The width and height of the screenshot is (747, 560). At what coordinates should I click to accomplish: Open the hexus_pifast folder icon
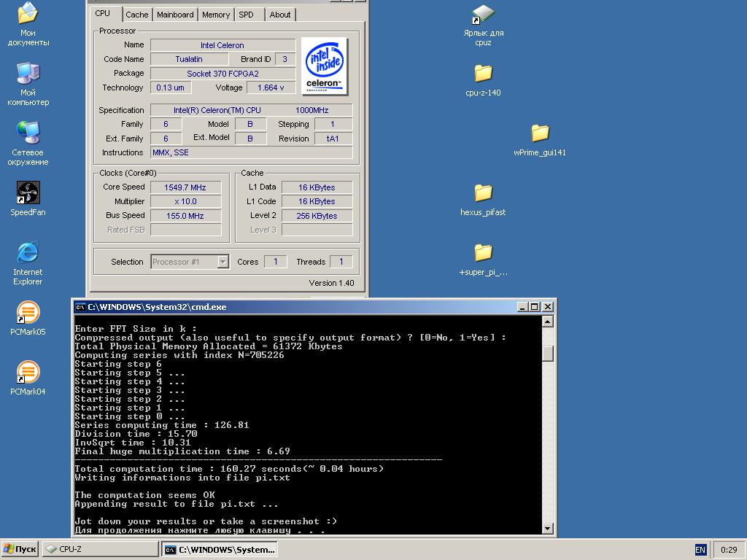click(483, 192)
